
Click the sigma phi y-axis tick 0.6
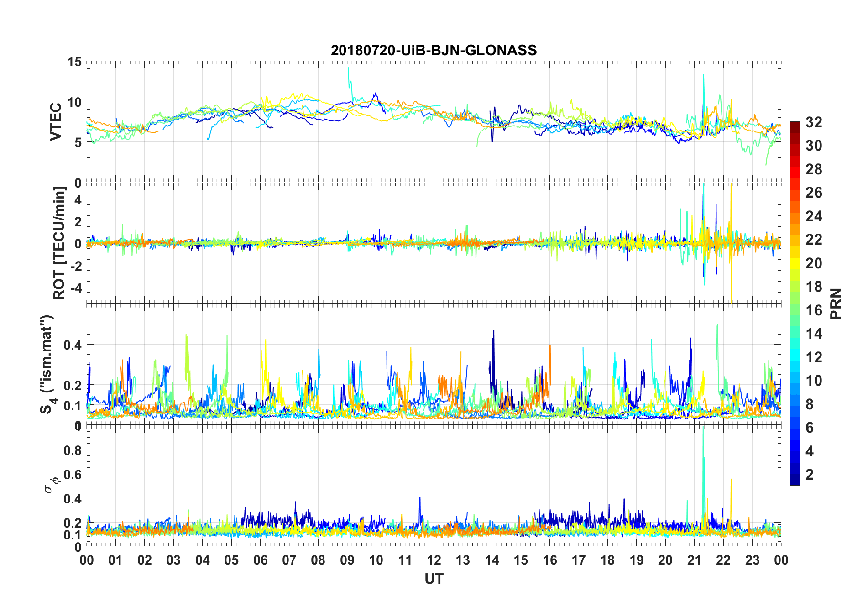[73, 475]
